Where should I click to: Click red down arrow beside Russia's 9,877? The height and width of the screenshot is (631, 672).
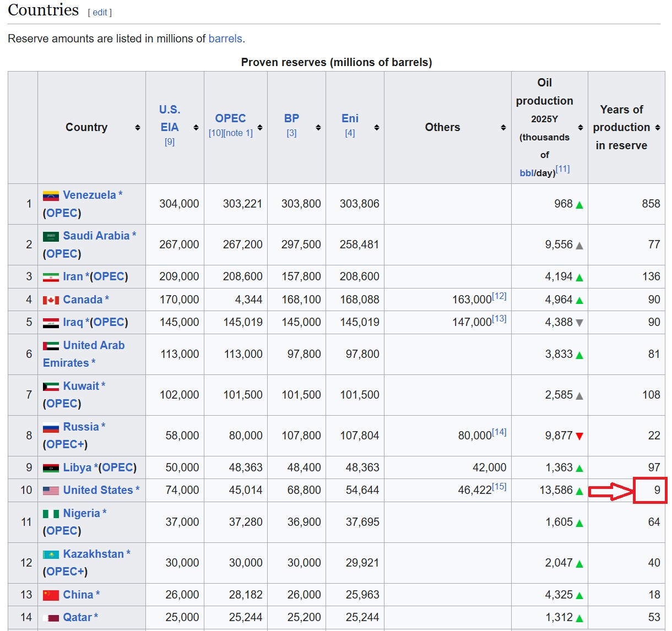pyautogui.click(x=579, y=436)
